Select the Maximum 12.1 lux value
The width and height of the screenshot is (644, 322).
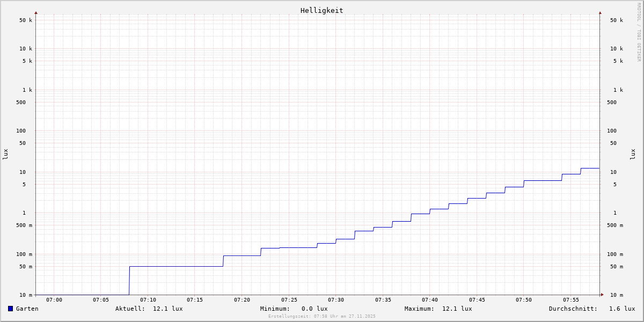(x=457, y=309)
